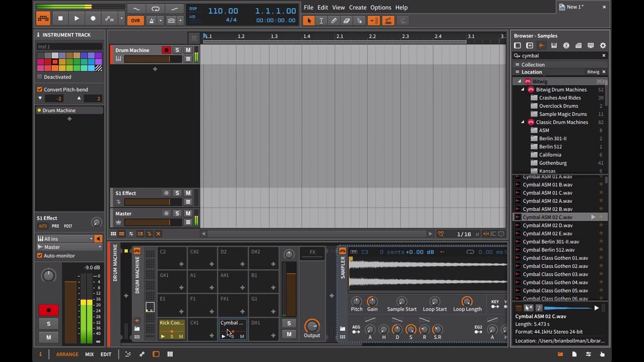Uncheck Convert Pitch-bend checkbox
The image size is (644, 362).
click(40, 89)
